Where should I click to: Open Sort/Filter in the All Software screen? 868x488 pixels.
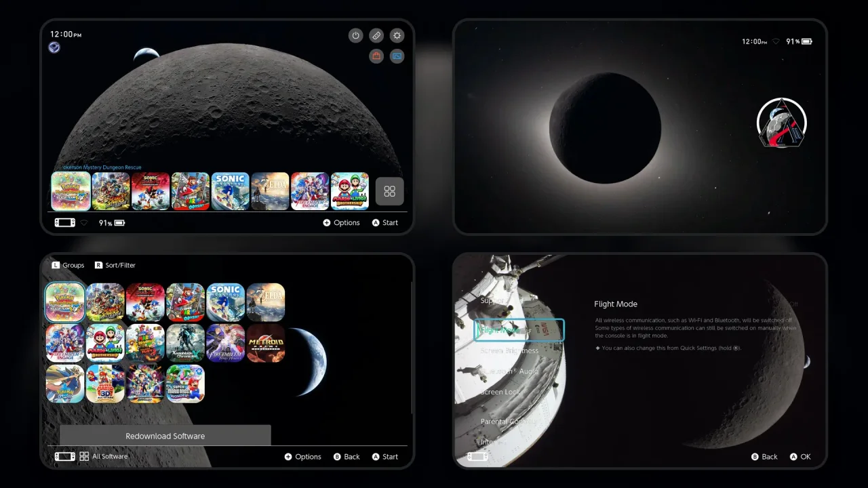[115, 265]
